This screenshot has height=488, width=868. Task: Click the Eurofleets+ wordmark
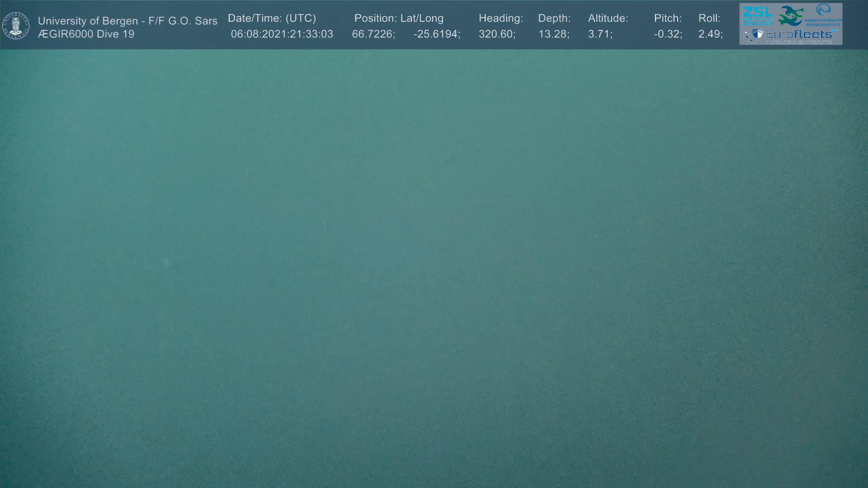[x=799, y=34]
